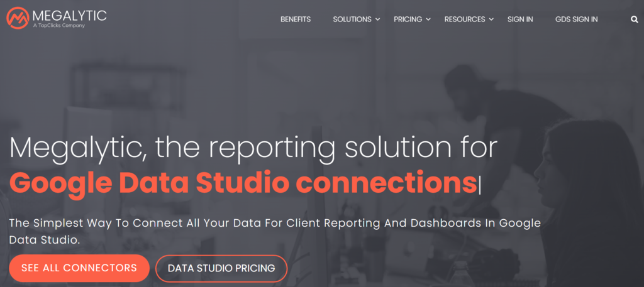This screenshot has height=287, width=644.
Task: Open the Solutions menu item
Action: coord(352,19)
